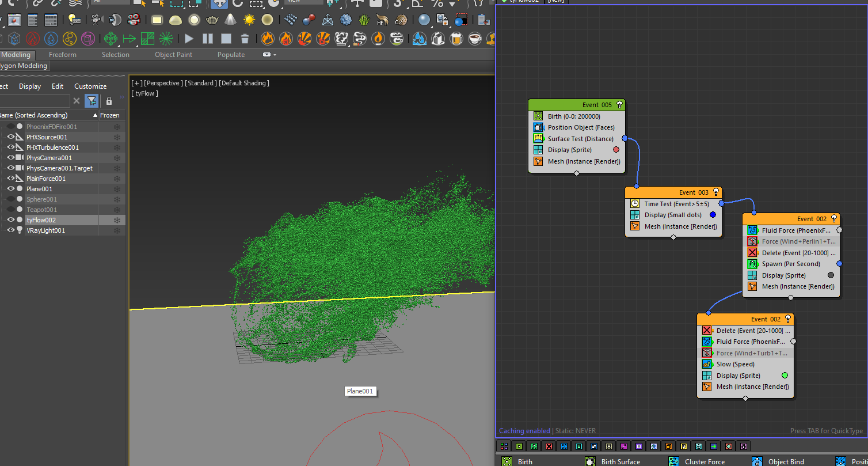Click the V-Ray dome light icon
This screenshot has height=466, width=868.
[x=176, y=20]
